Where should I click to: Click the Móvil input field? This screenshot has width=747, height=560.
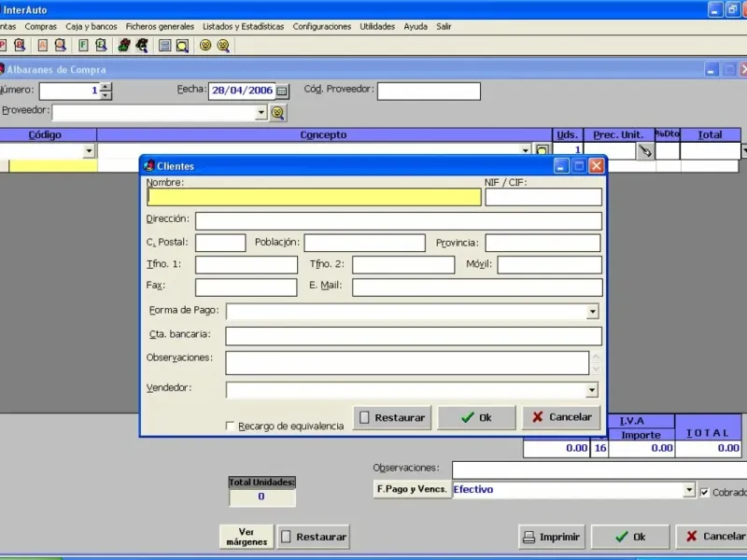click(x=550, y=265)
